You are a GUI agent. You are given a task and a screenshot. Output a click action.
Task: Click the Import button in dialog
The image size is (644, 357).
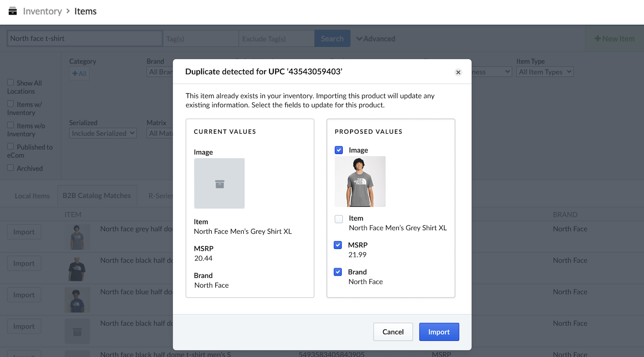pyautogui.click(x=439, y=332)
